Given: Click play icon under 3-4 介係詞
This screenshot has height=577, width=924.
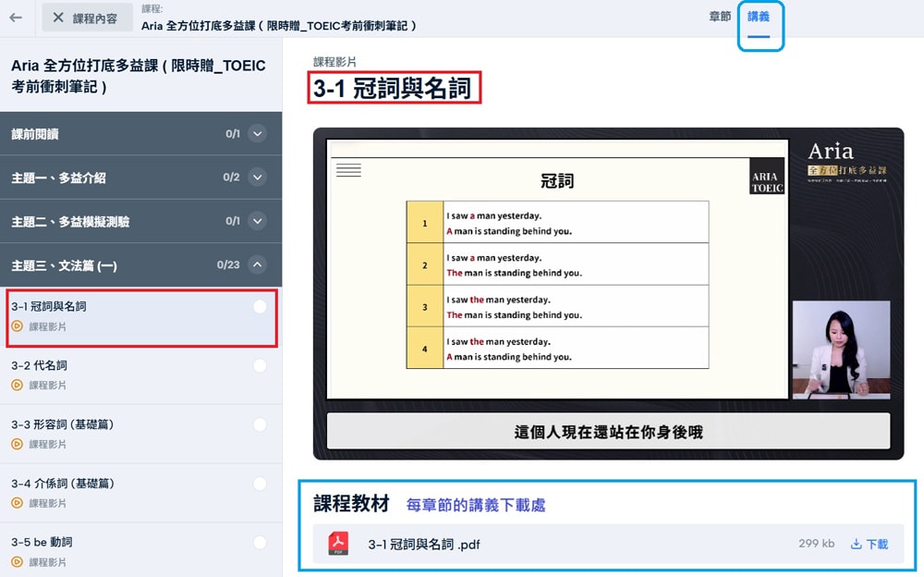Looking at the screenshot, I should click(x=17, y=503).
